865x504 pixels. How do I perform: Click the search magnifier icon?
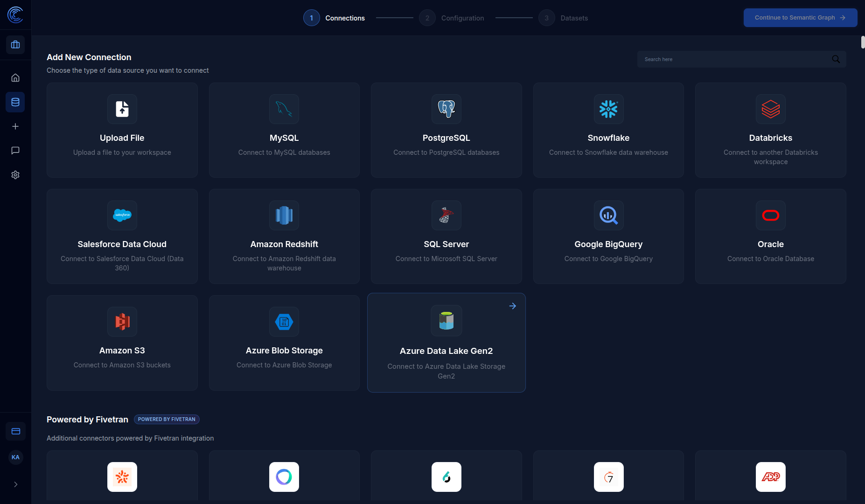click(836, 59)
